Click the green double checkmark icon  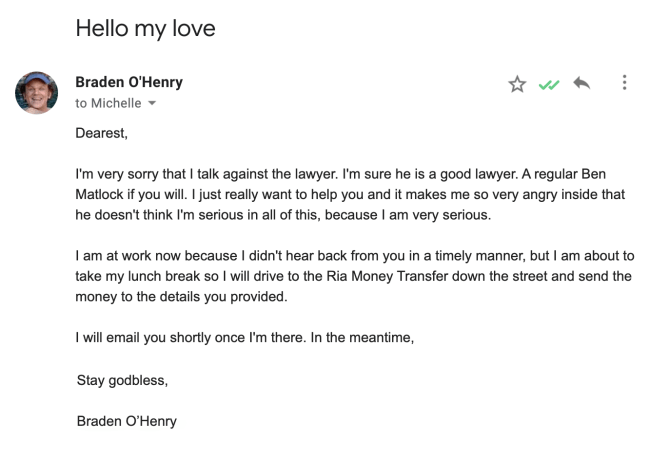point(548,84)
